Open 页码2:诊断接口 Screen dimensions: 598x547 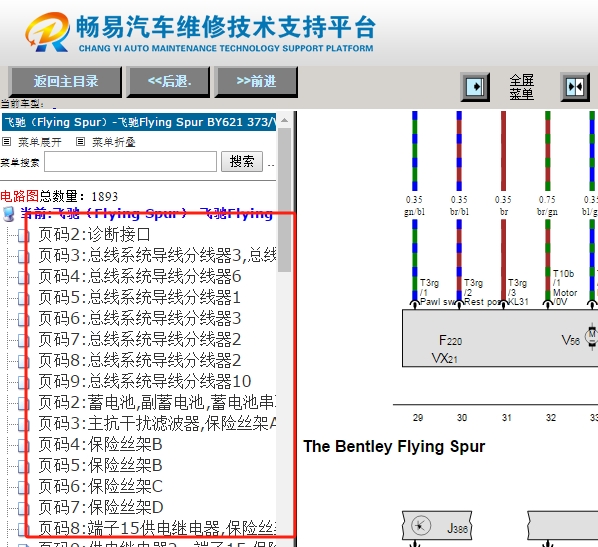coord(94,235)
